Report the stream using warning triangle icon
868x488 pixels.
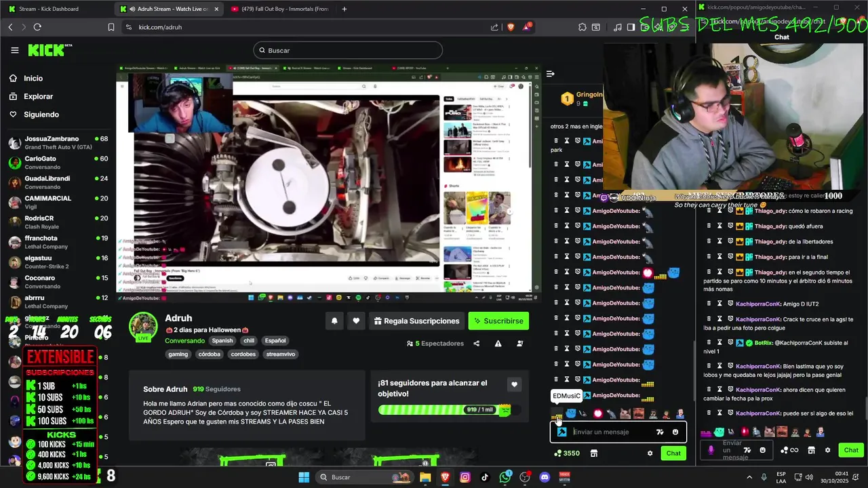click(498, 344)
